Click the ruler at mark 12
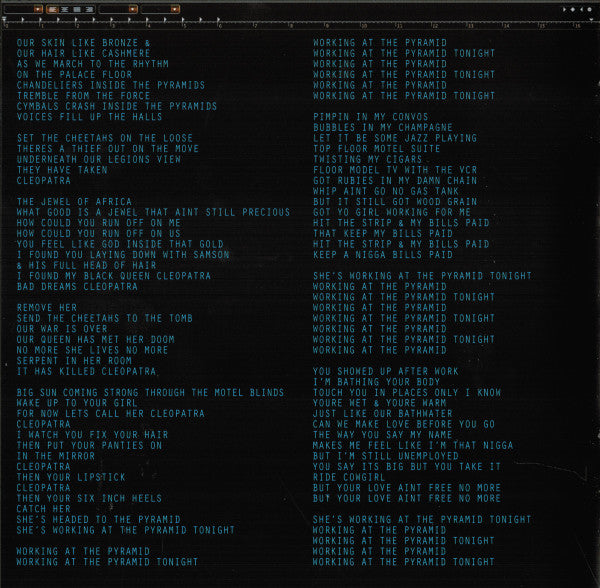Screen dimensions: 600x588 [x=435, y=25]
